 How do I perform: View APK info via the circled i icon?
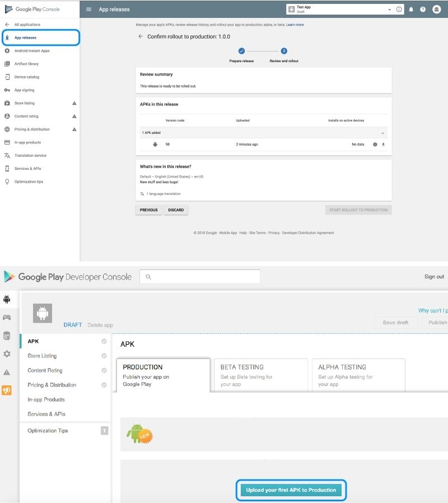[375, 145]
